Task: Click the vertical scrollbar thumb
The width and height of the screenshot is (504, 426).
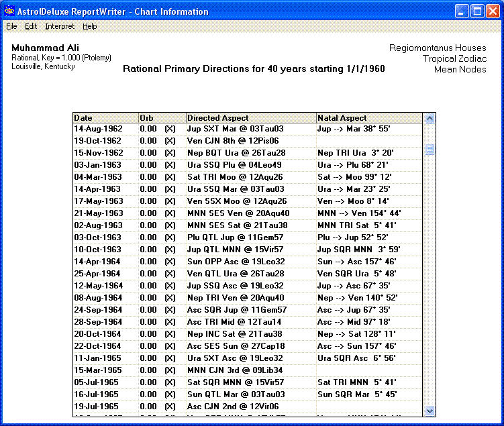Action: point(430,150)
